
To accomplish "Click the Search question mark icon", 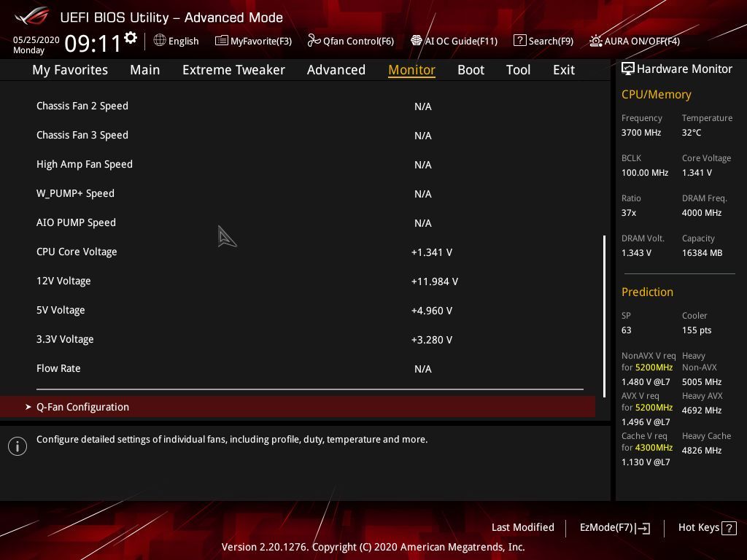I will 519,41.
